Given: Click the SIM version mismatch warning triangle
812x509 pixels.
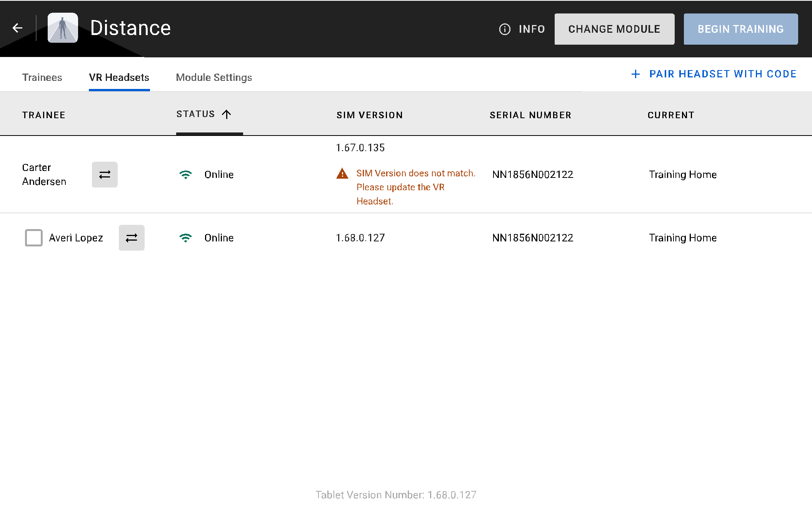Looking at the screenshot, I should point(342,174).
